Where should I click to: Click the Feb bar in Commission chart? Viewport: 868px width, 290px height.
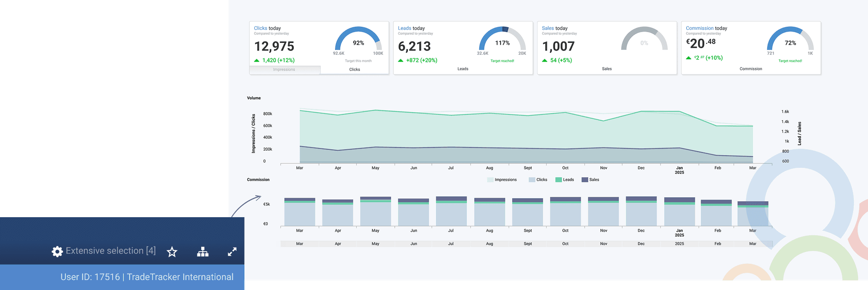coord(716,213)
